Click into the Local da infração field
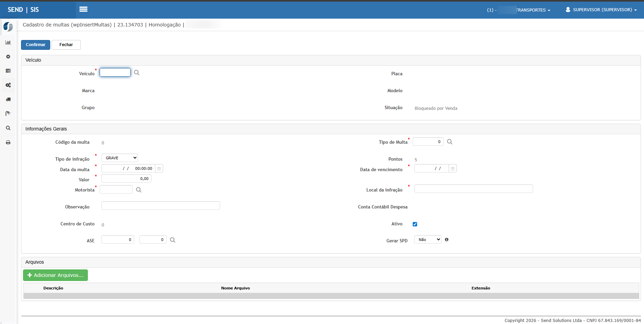This screenshot has height=324, width=644. pos(473,189)
